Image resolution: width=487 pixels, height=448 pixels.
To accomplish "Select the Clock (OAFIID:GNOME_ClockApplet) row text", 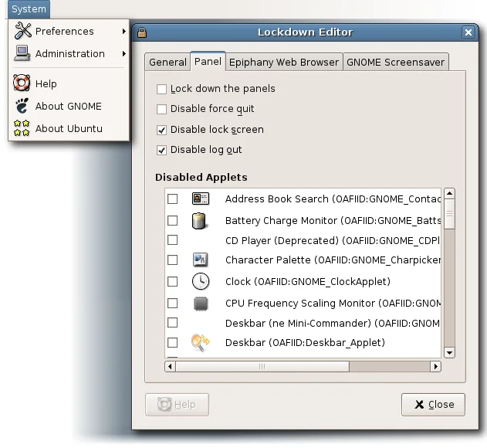I will 308,282.
